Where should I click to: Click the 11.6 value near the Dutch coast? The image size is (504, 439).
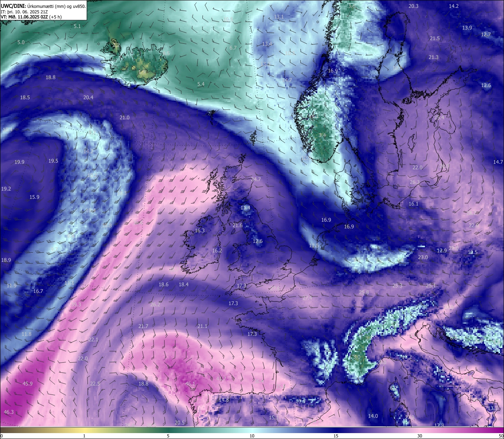pos(314,246)
